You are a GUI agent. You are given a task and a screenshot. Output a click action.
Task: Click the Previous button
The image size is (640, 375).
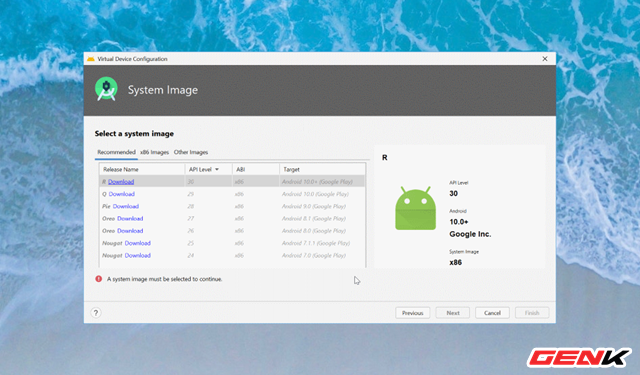coord(412,313)
